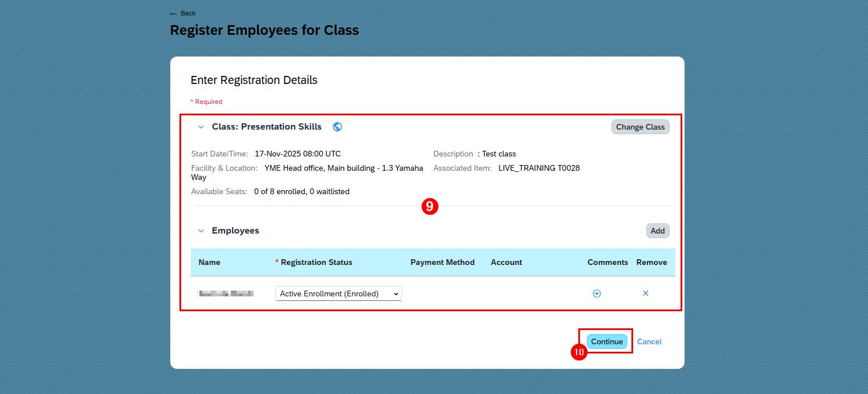Collapse the Class: Presentation Skills section chevron

[201, 127]
